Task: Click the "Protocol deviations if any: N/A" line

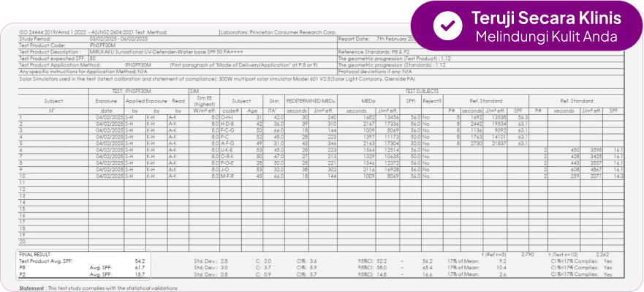Action: pyautogui.click(x=376, y=72)
